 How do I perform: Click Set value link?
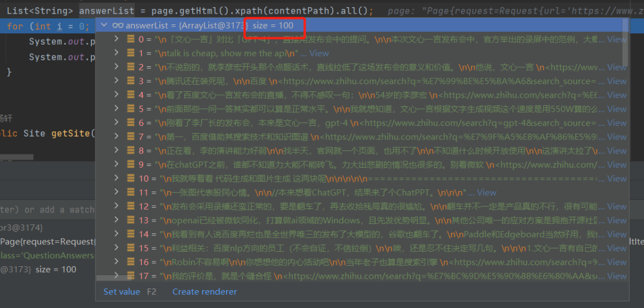coord(122,291)
